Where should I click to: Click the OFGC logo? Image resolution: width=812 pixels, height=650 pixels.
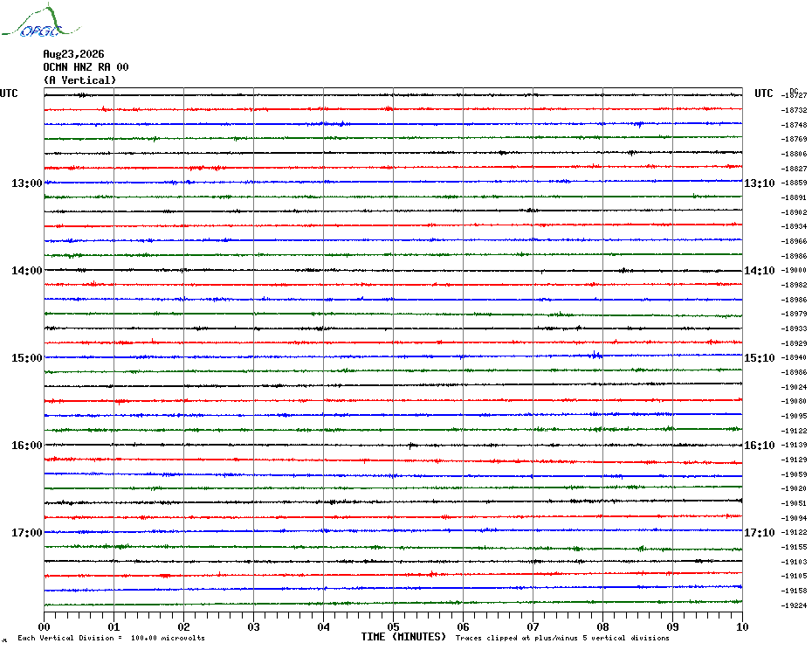(40, 21)
